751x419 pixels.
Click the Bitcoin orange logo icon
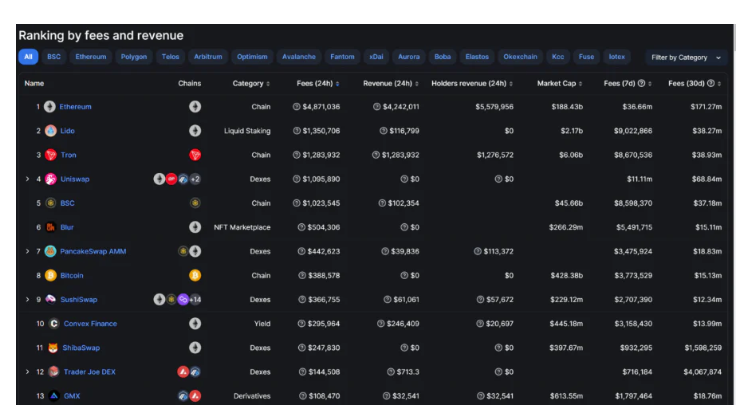click(50, 275)
